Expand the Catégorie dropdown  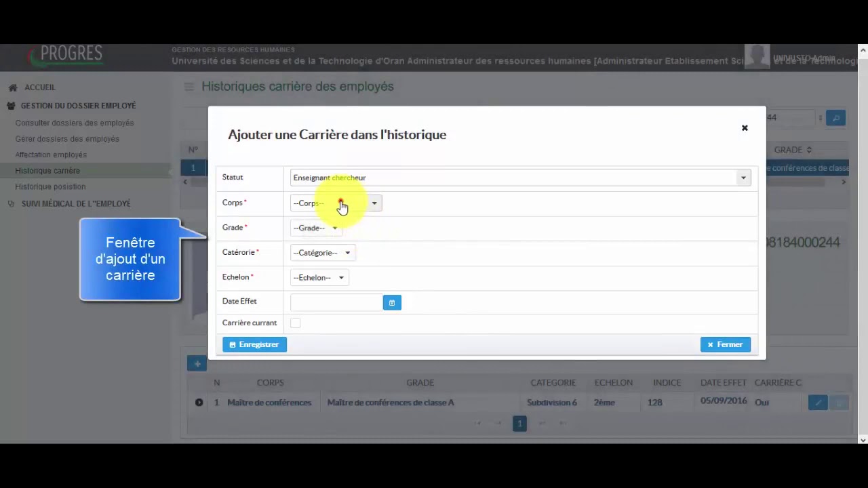322,253
